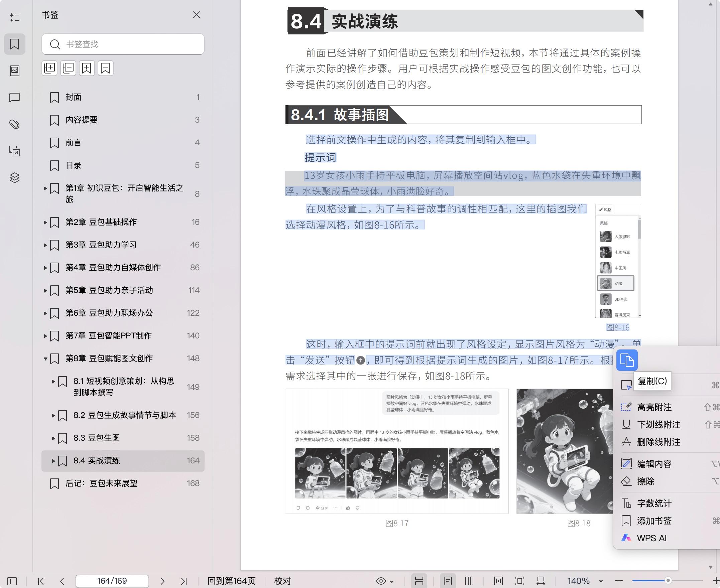The image size is (720, 588).
Task: Click 回到第164页 button
Action: point(231,581)
